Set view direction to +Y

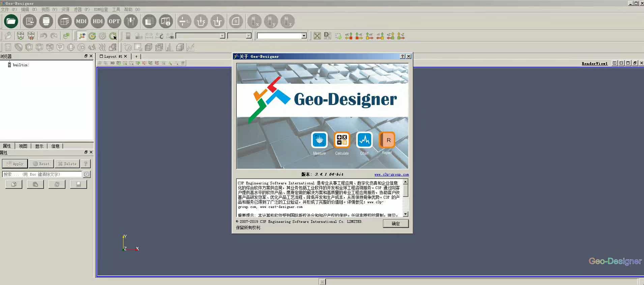pyautogui.click(x=370, y=36)
